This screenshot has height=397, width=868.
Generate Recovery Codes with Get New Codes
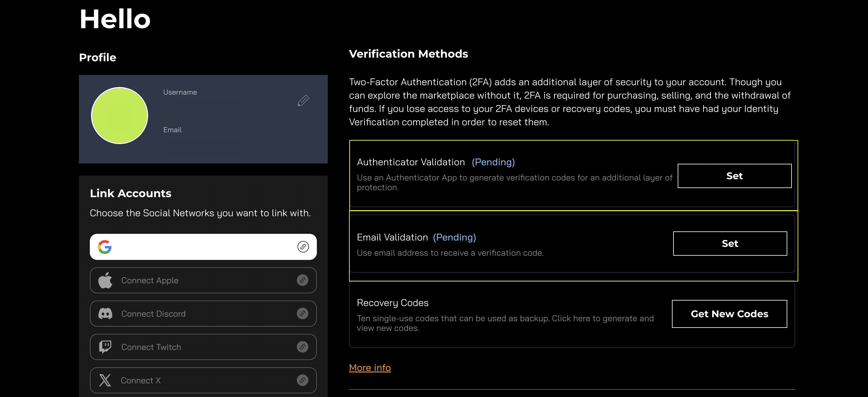[729, 314]
